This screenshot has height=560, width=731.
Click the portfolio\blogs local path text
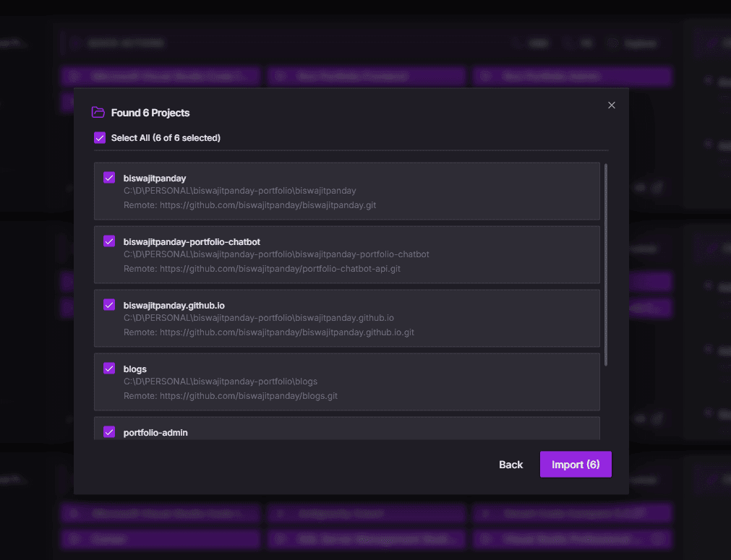(220, 382)
